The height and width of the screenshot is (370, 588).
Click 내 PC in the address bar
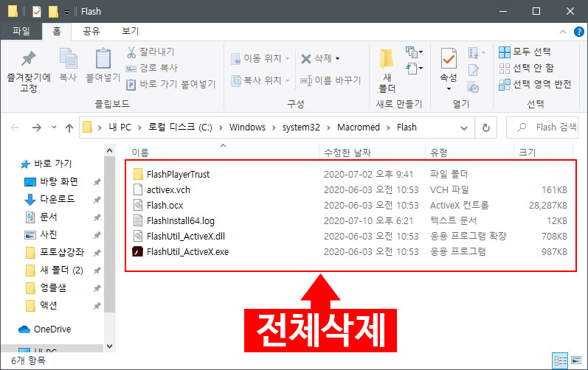(x=120, y=128)
